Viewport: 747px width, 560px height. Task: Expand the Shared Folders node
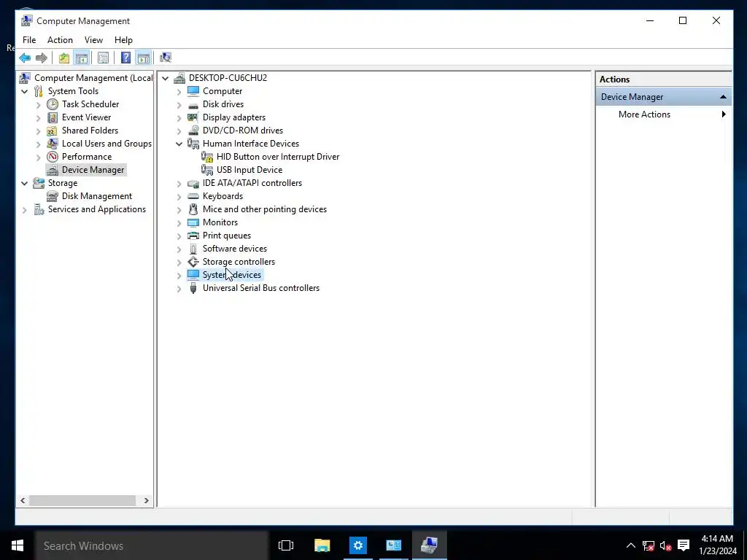click(38, 131)
